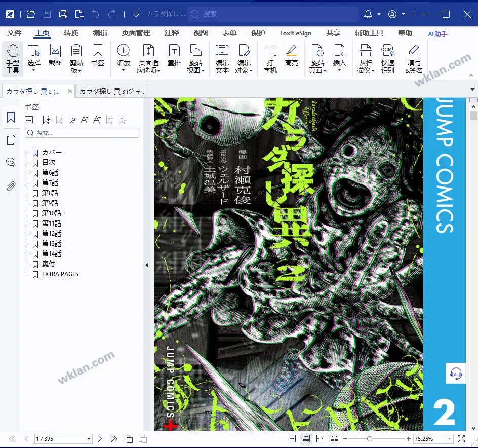Open the Foxit eSign tab
The image size is (478, 448).
[296, 33]
